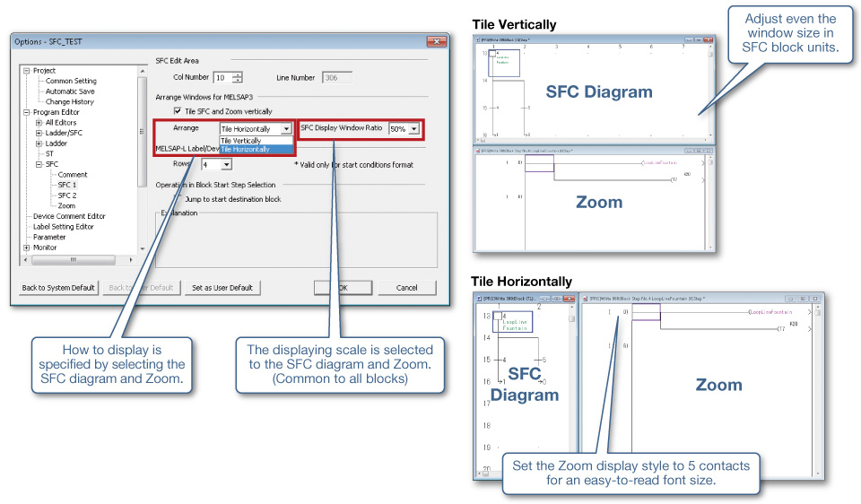The width and height of the screenshot is (861, 504).
Task: Click Set as User Default button
Action: [x=222, y=288]
